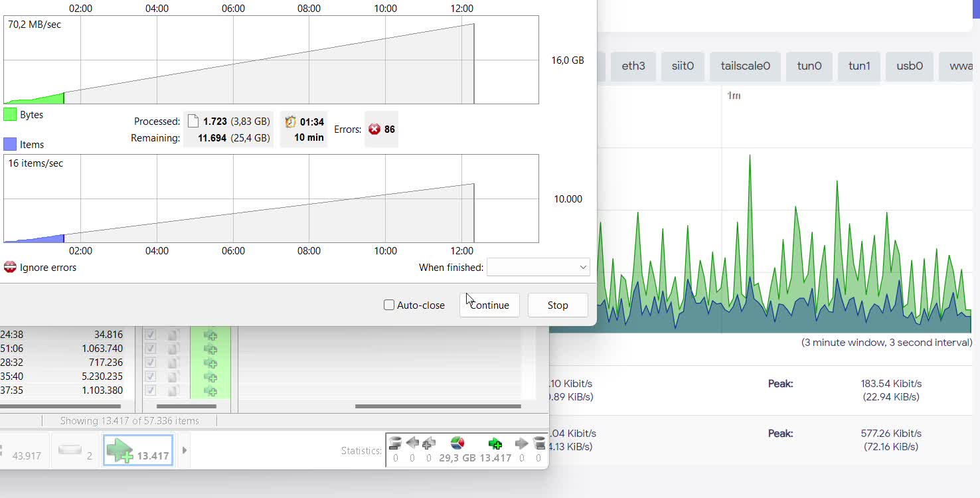Expand the view filter chevron arrow

point(184,450)
